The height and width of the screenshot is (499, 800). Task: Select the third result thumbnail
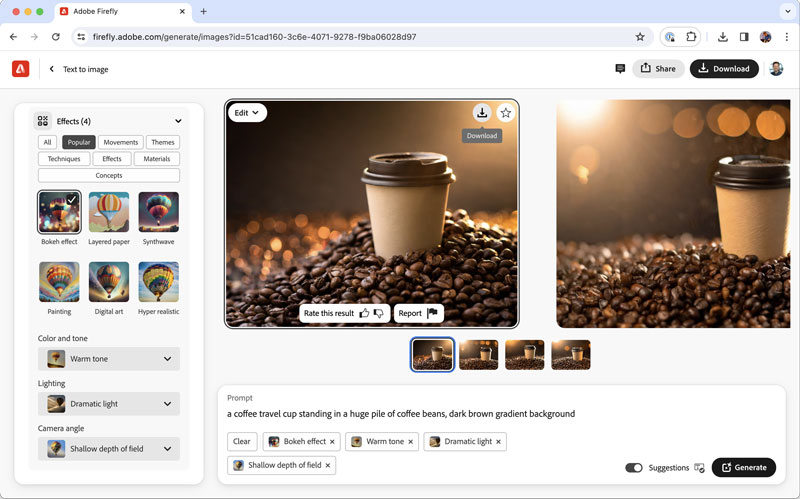point(524,355)
